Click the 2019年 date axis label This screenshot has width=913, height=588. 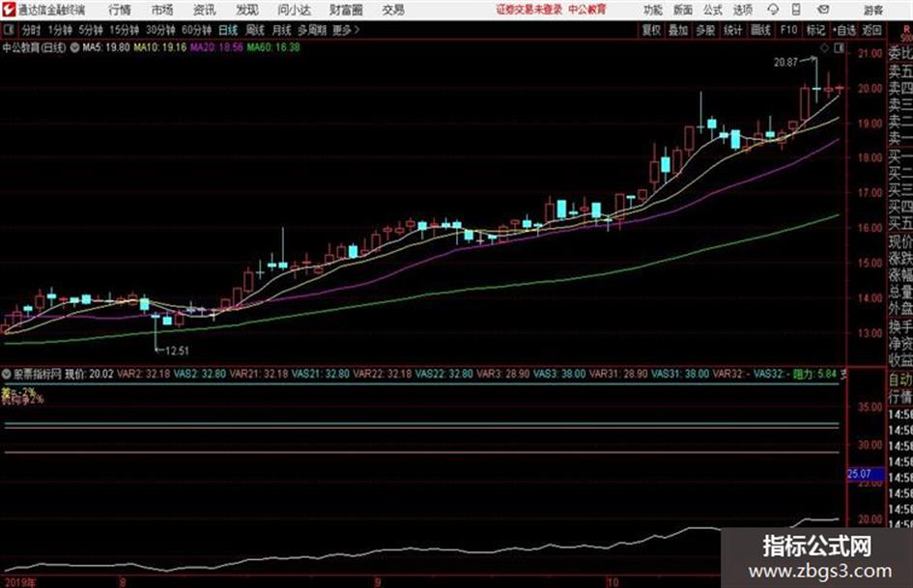19,582
